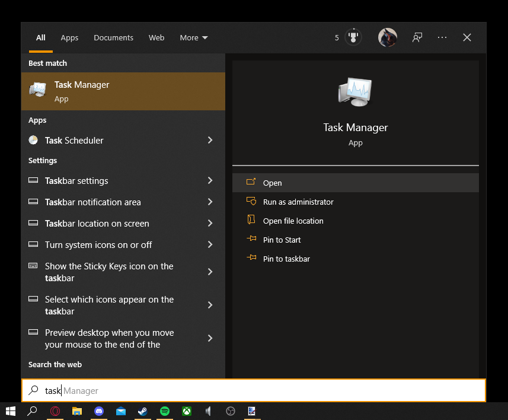
Task: Click the speaker icon on taskbar
Action: pos(208,411)
